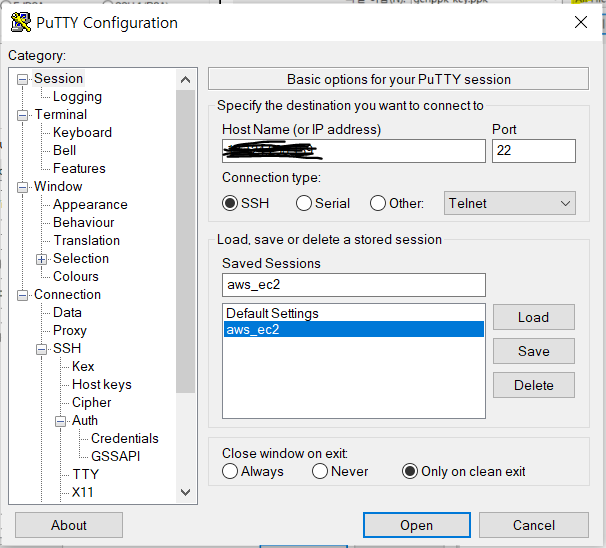
Task: Select aws_ec2 in saved sessions list
Action: click(354, 329)
